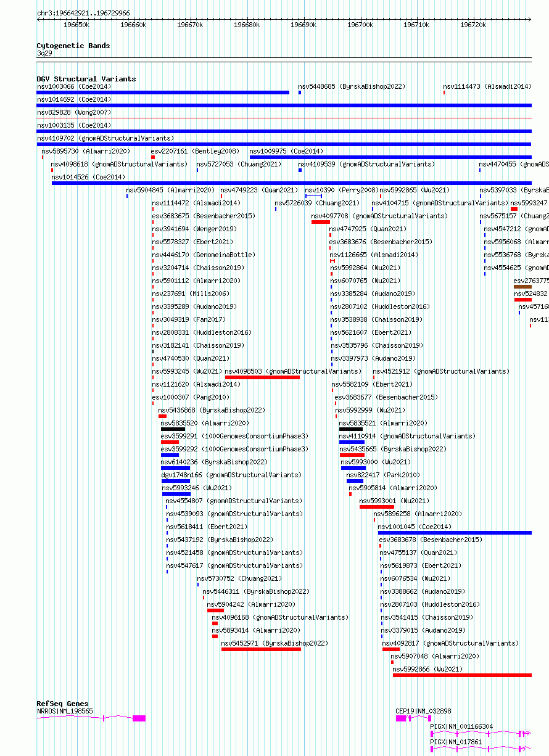
Task: Select esv1000307 (Pang2010) variant
Action: click(x=191, y=398)
